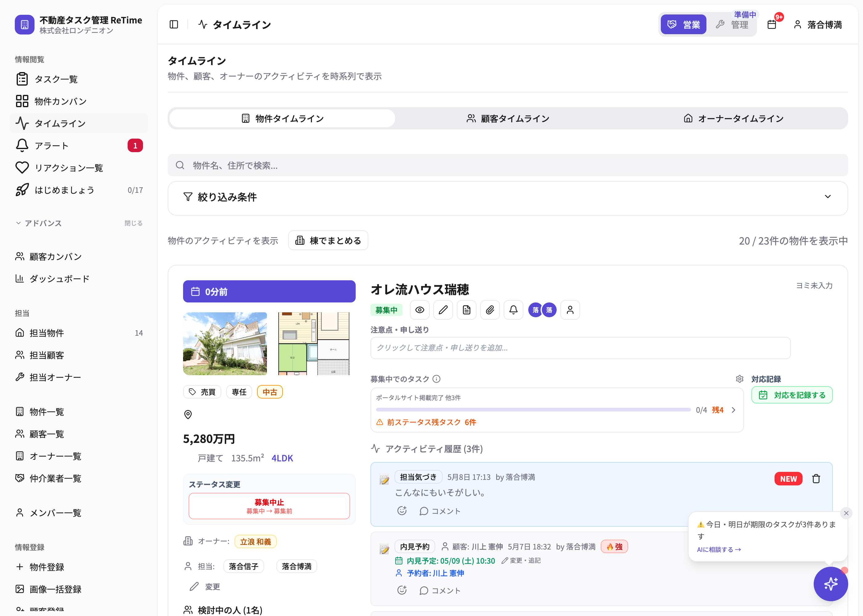Toggle 棟でまとめる grouping
This screenshot has height=616, width=863.
(328, 241)
